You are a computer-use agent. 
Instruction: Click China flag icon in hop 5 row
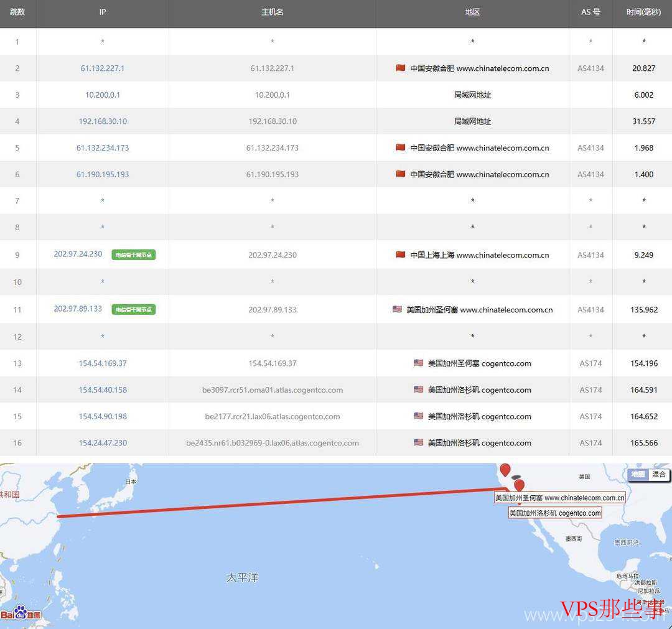point(400,147)
